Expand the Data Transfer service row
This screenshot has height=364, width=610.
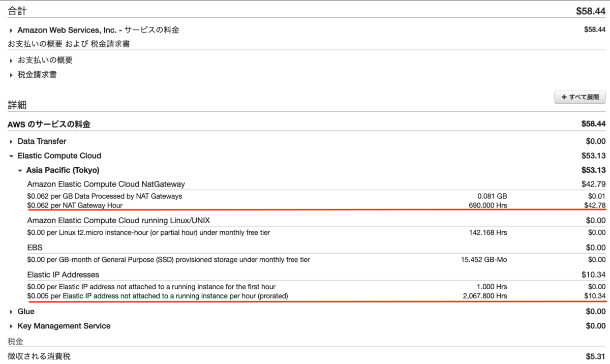point(11,141)
